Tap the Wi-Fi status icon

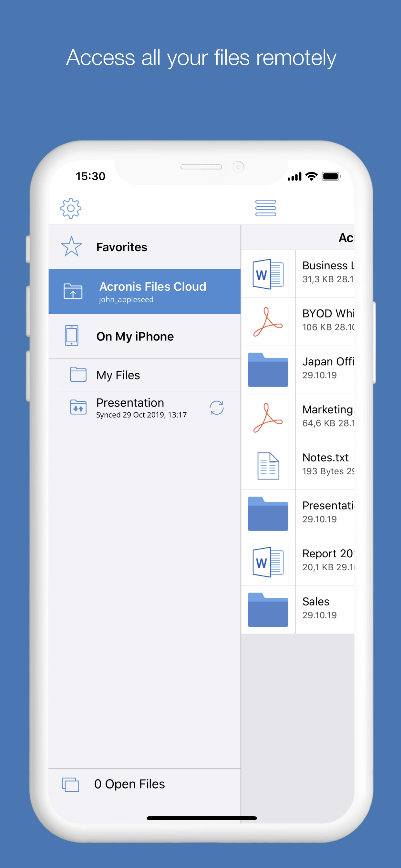point(311,176)
